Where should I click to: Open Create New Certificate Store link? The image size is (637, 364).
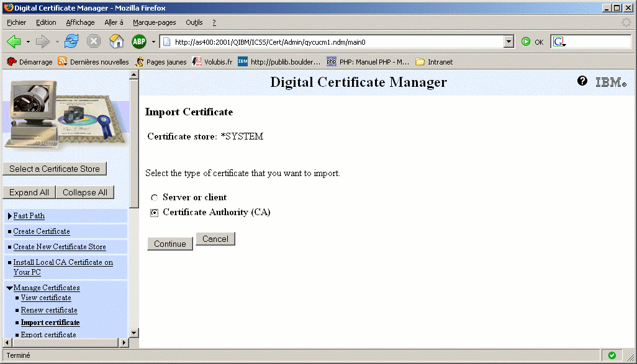click(x=60, y=247)
